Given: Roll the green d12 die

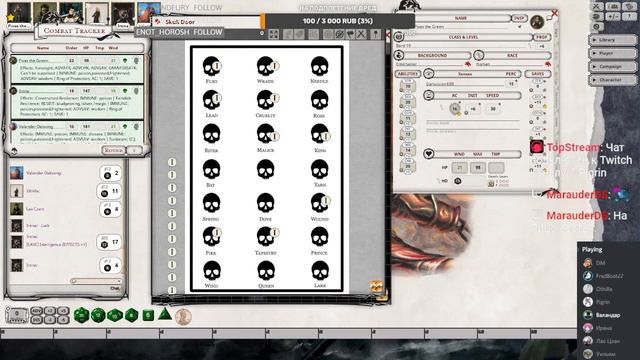Looking at the screenshot, I should 98,315.
